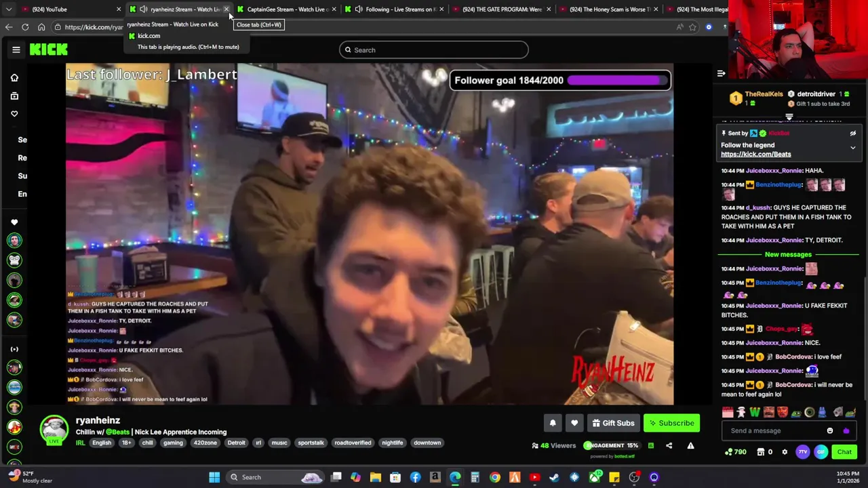Image resolution: width=868 pixels, height=488 pixels.
Task: Expand the gift leaderboard arrow
Action: (789, 117)
